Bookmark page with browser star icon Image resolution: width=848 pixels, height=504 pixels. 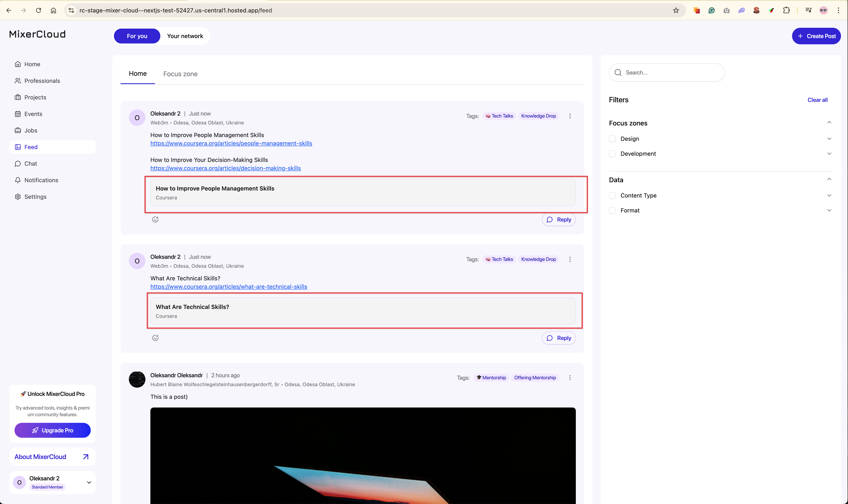point(676,10)
